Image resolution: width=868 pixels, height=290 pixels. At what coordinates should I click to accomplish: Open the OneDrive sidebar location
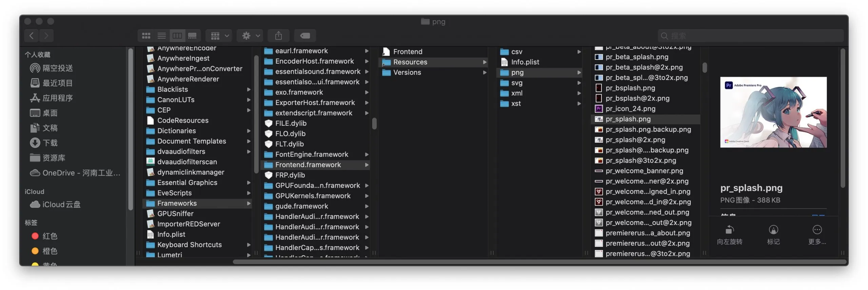pos(75,173)
